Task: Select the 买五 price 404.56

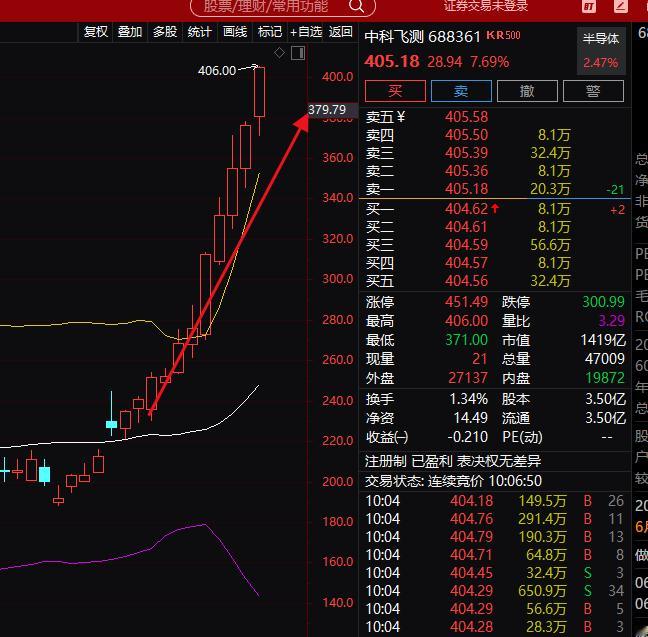Action: click(467, 281)
